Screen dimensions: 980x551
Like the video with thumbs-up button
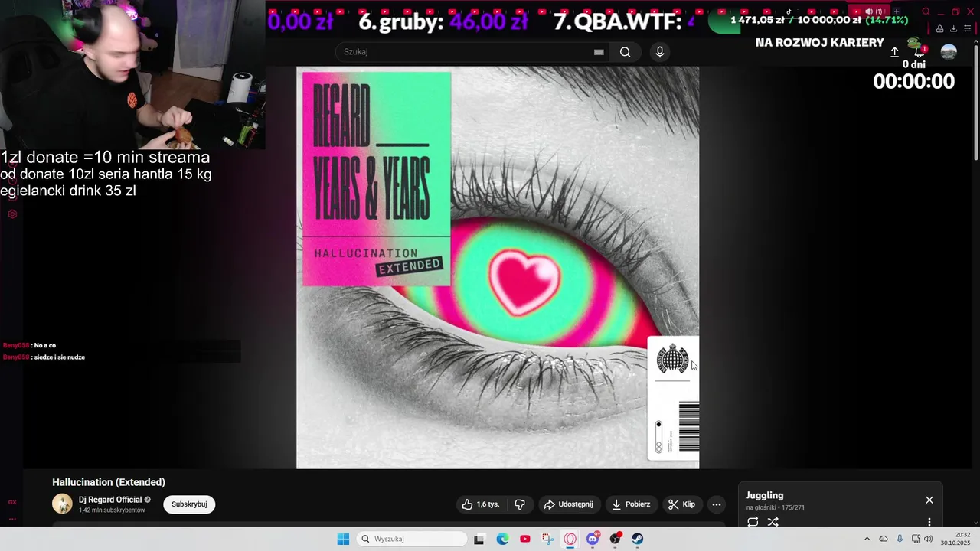click(480, 504)
